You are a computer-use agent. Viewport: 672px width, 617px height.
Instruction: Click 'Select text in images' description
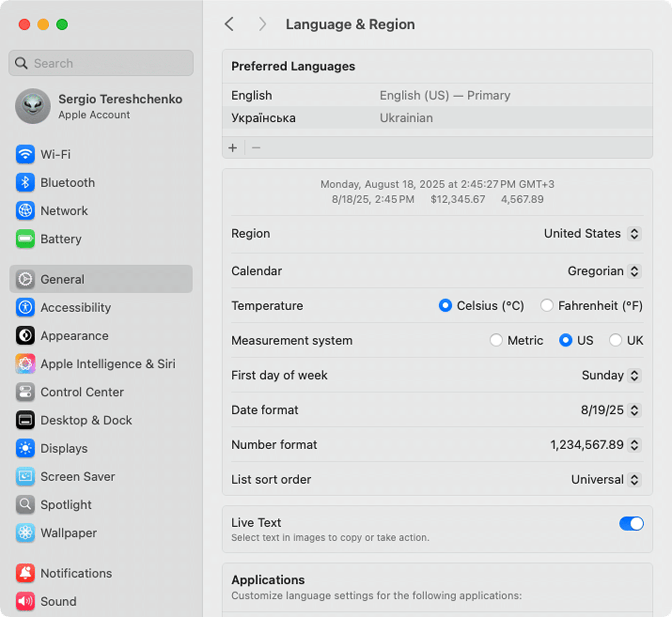point(330,538)
